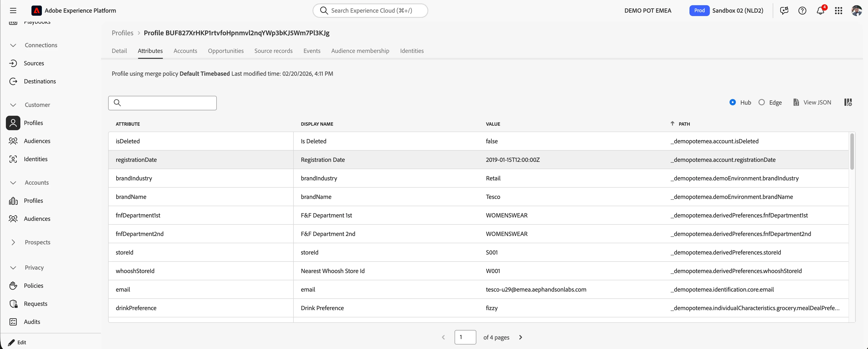
Task: Click the attribute search field
Action: (162, 103)
